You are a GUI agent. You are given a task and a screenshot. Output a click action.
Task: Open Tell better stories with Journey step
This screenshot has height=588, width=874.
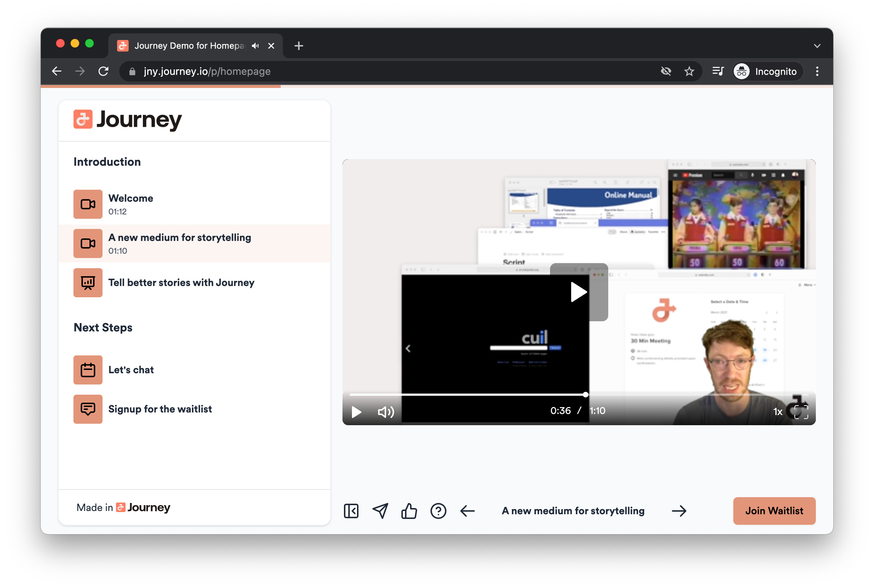[194, 283]
